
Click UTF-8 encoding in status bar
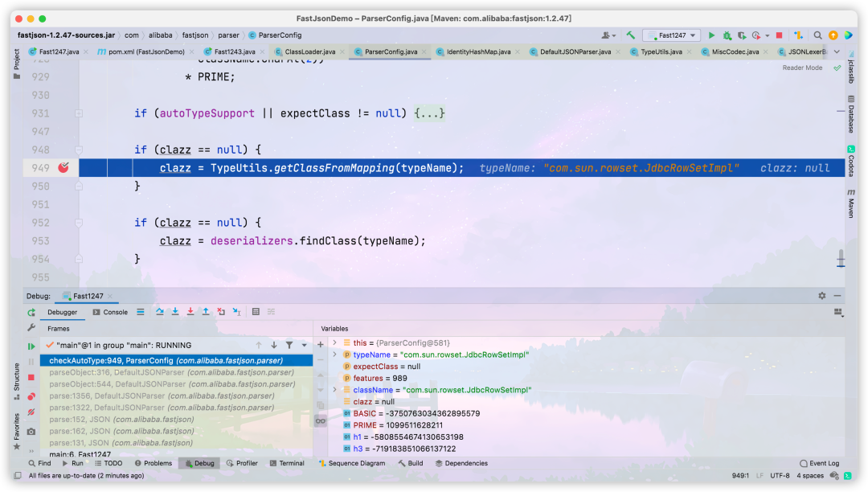(780, 475)
